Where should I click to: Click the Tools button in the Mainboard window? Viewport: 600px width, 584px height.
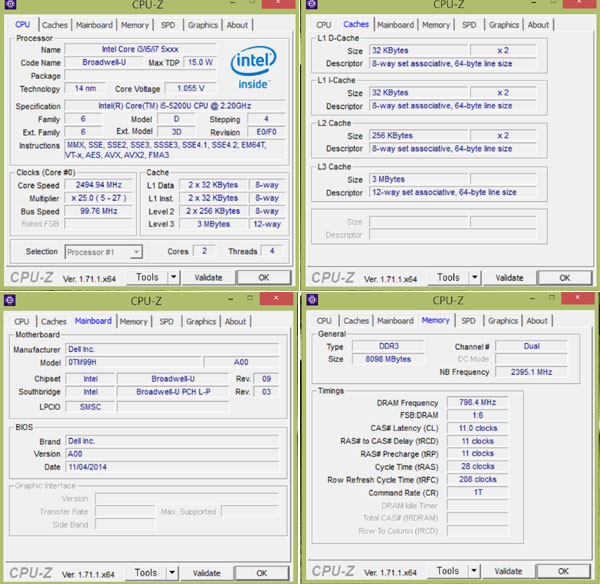(x=146, y=573)
